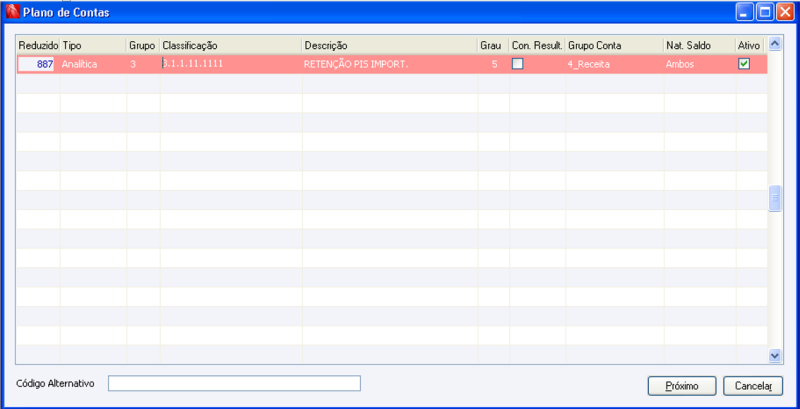Screen dimensions: 800x409
Task: Click the Grupo Conta column header
Action: point(614,45)
